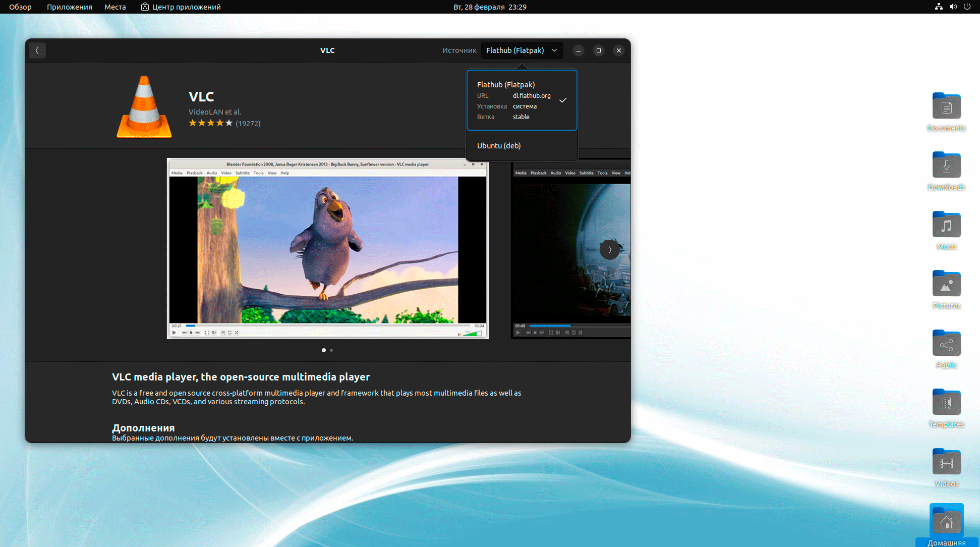Click the Обзор activities button
The height and width of the screenshot is (547, 980).
(x=20, y=7)
